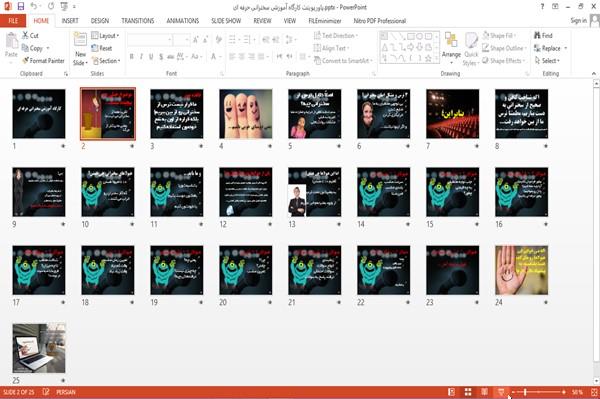Image resolution: width=600 pixels, height=399 pixels.
Task: Open the font size combo box
Action: point(181,39)
